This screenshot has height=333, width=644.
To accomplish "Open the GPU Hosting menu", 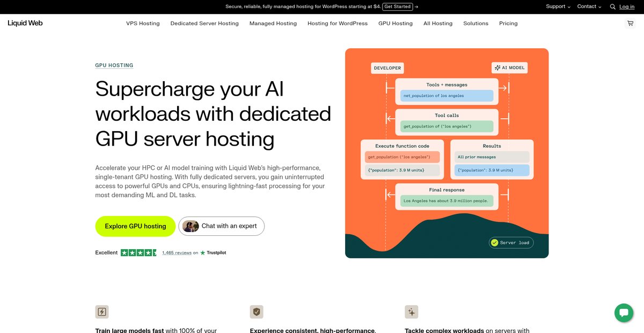I will [396, 24].
